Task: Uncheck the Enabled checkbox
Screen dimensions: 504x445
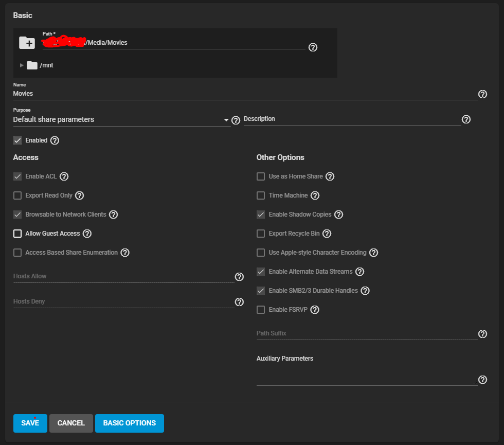Action: tap(17, 140)
